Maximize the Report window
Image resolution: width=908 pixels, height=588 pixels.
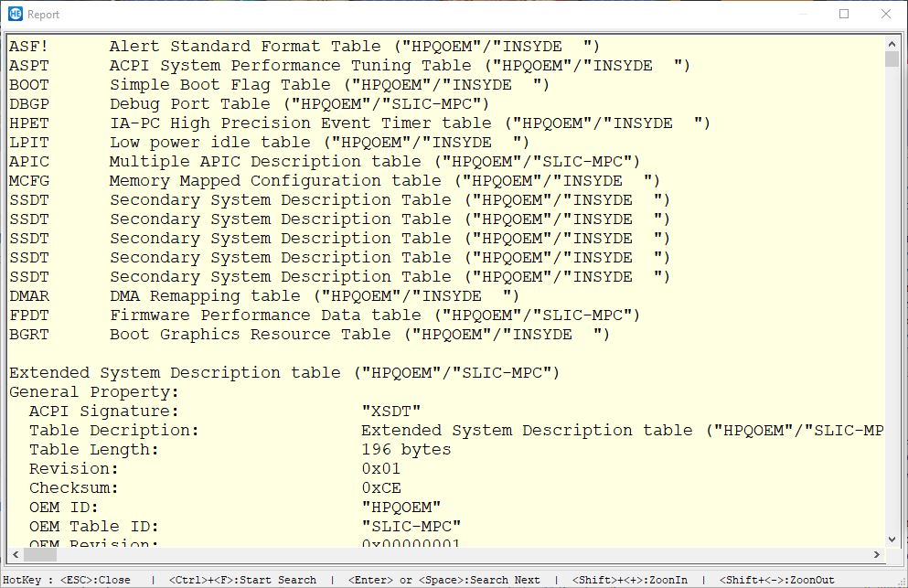843,14
